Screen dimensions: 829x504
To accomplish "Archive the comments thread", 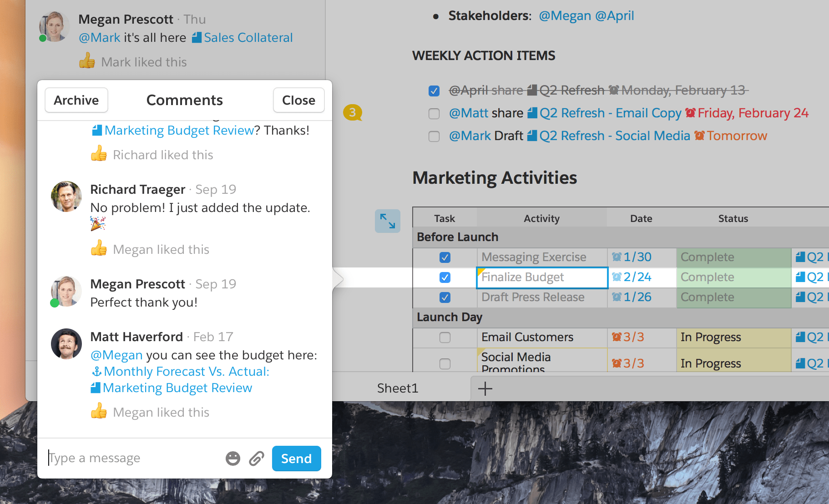I will (x=76, y=100).
